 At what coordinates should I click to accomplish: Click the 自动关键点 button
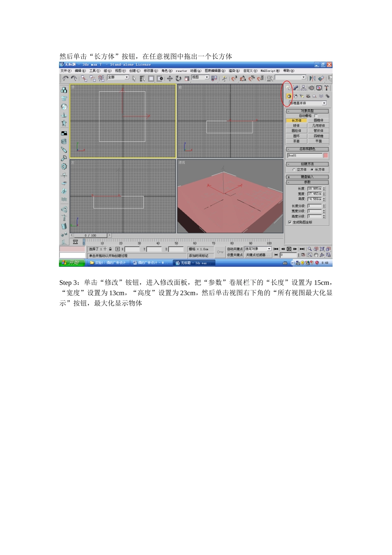(235, 249)
